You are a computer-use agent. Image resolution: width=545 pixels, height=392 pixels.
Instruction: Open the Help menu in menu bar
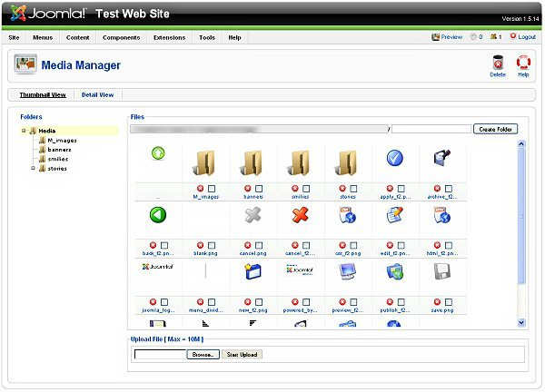point(234,37)
